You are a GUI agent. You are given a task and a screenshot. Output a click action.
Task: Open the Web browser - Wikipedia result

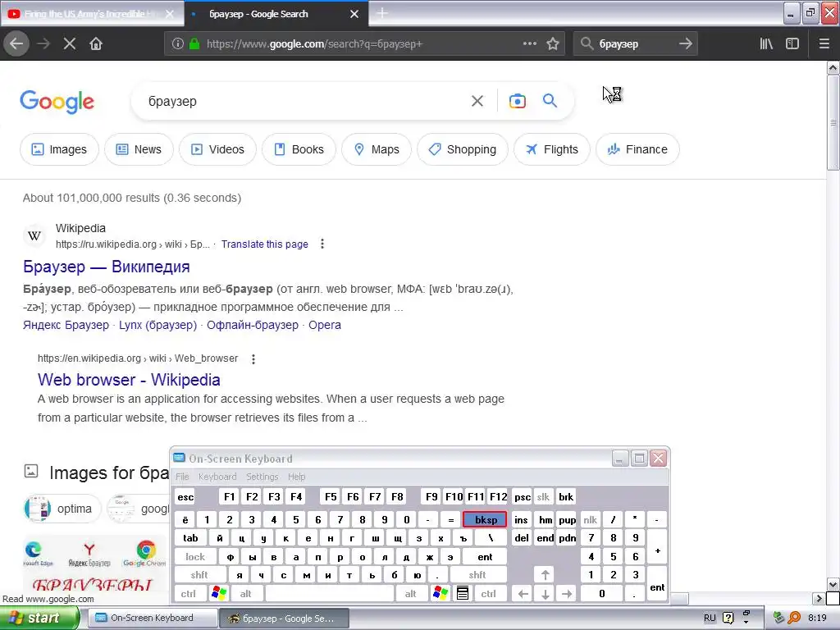point(129,380)
